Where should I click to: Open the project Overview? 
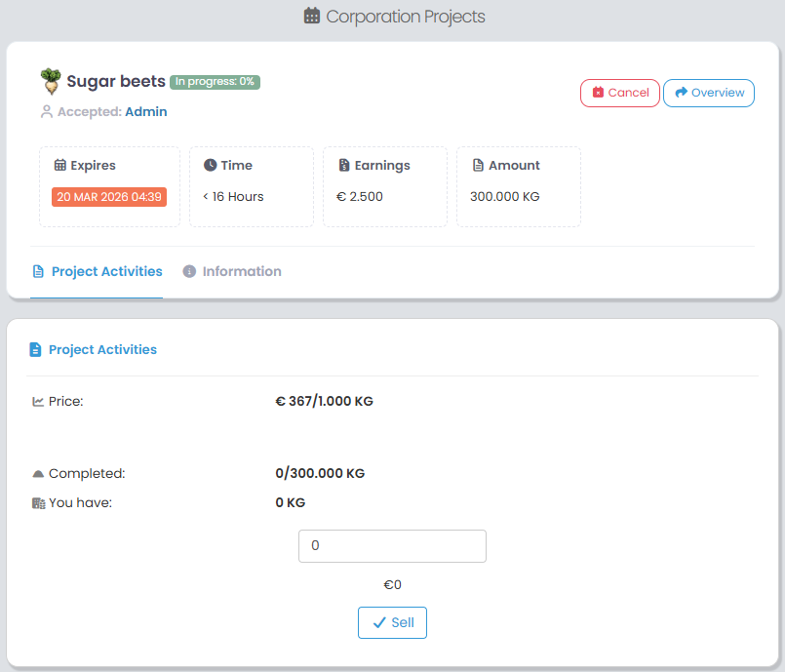[x=709, y=93]
